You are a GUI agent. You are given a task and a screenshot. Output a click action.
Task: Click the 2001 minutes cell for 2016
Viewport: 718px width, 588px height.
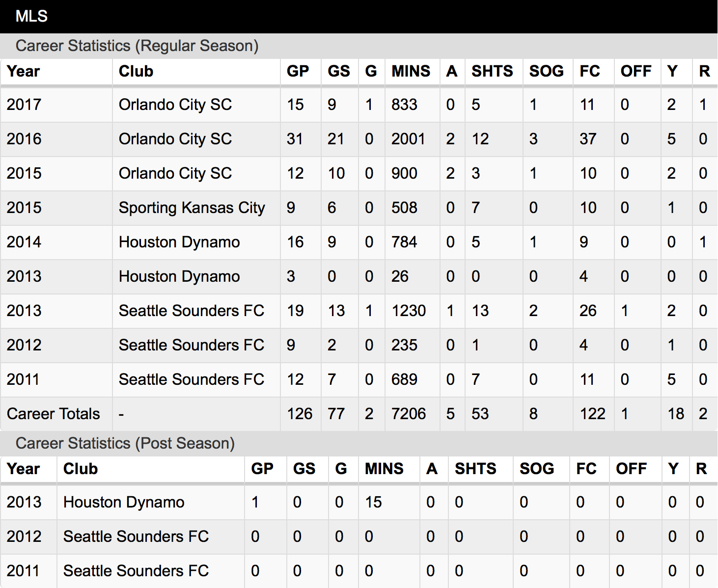[408, 139]
